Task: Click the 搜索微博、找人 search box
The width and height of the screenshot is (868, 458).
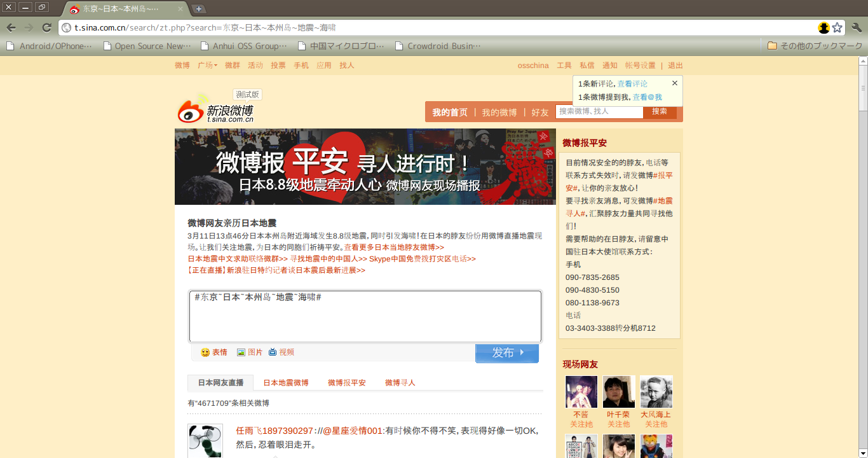Action: coord(599,111)
